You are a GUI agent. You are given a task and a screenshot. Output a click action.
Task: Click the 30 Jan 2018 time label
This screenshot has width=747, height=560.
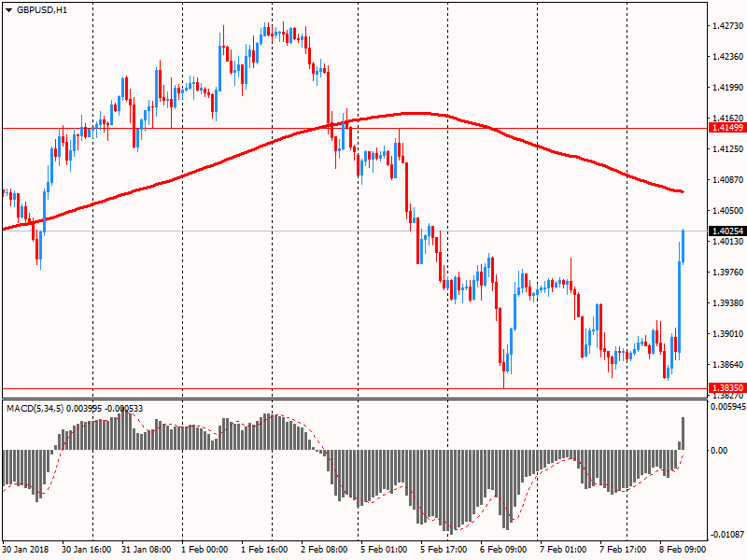25,549
